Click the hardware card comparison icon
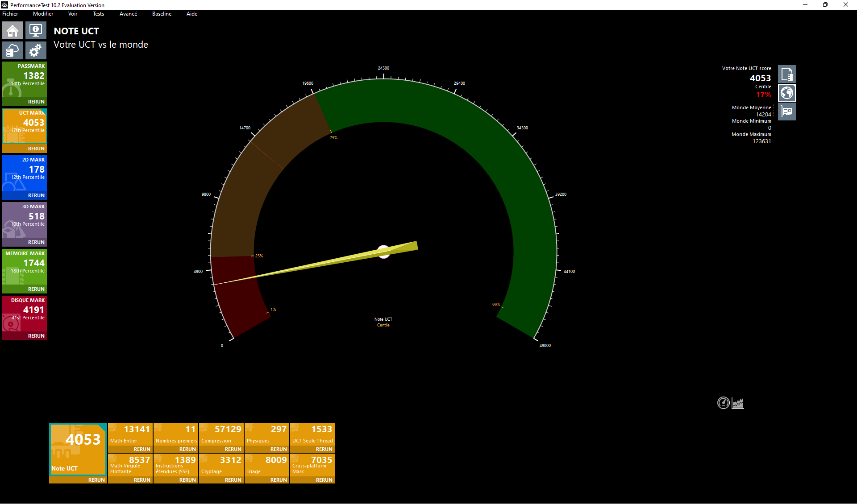Screen dimensions: 857x504 pyautogui.click(x=786, y=112)
